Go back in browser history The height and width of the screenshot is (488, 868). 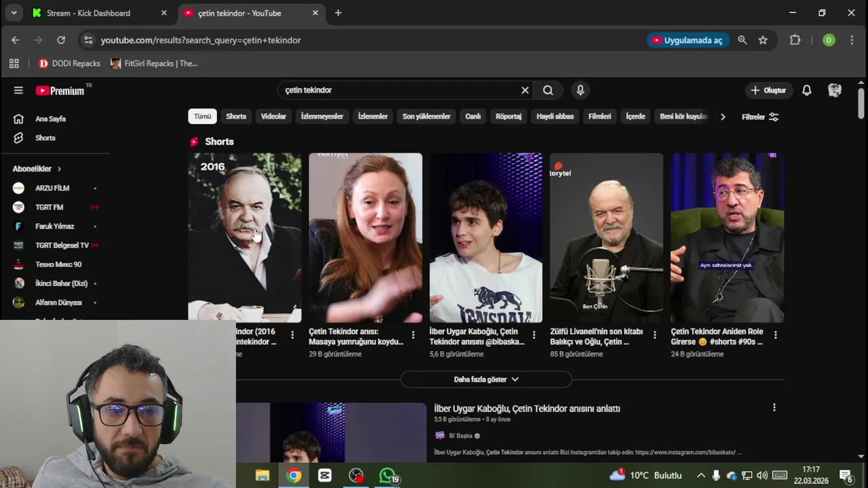16,40
